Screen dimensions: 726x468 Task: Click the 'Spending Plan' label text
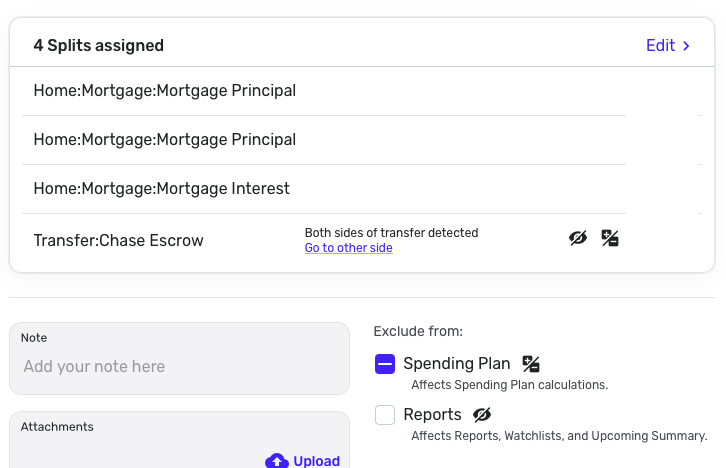click(457, 364)
